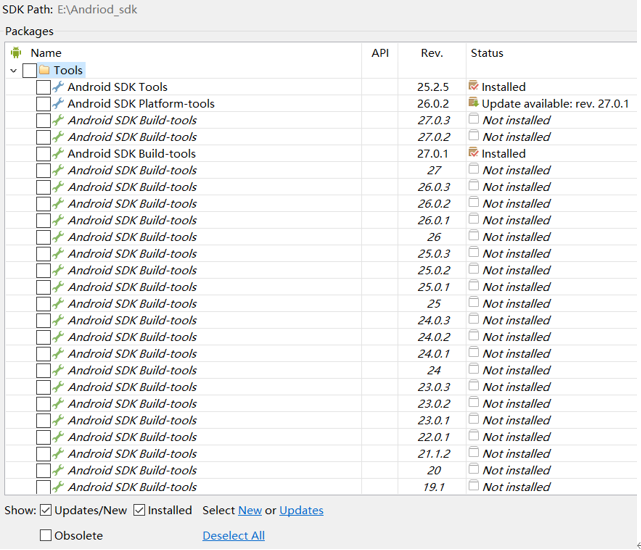Enable the Obsolete checkbox
The image size is (641, 550).
(x=46, y=535)
